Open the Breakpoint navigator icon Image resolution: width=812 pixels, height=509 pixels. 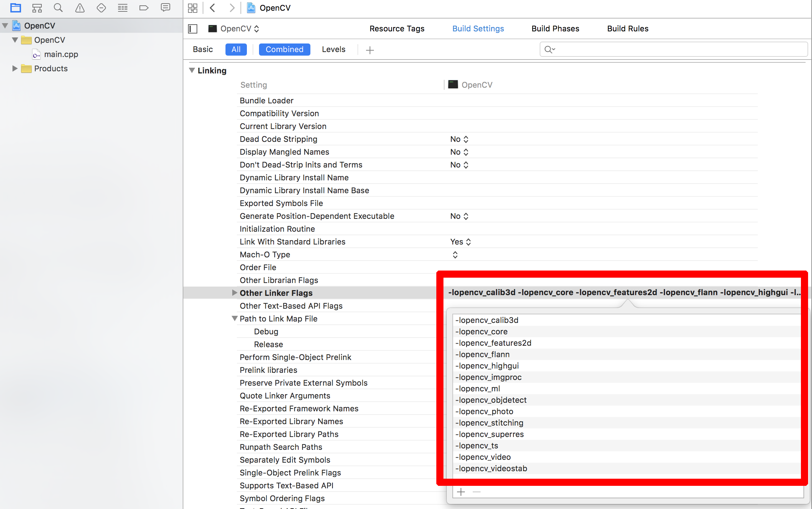144,7
